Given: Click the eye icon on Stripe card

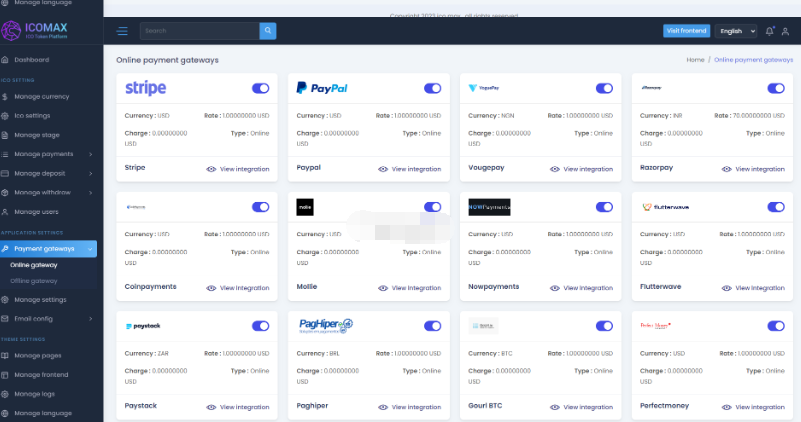Looking at the screenshot, I should (211, 169).
